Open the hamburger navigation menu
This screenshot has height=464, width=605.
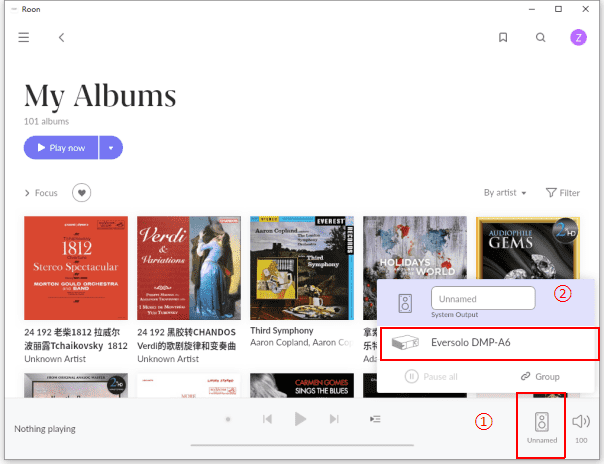[24, 37]
